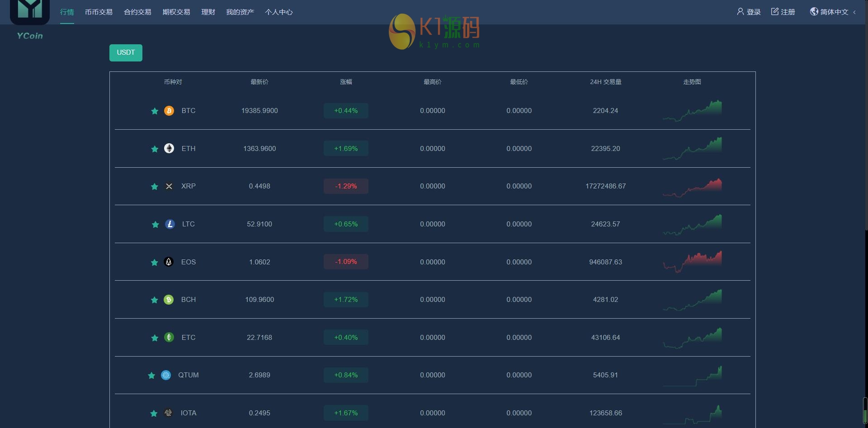This screenshot has width=868, height=428.
Task: Click the EOS coin icon
Action: tap(169, 262)
